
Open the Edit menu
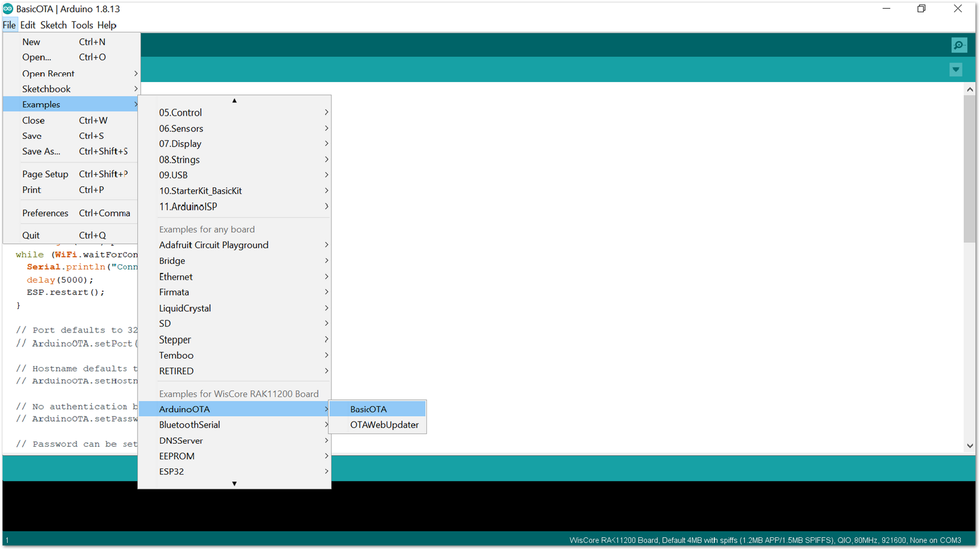coord(28,25)
